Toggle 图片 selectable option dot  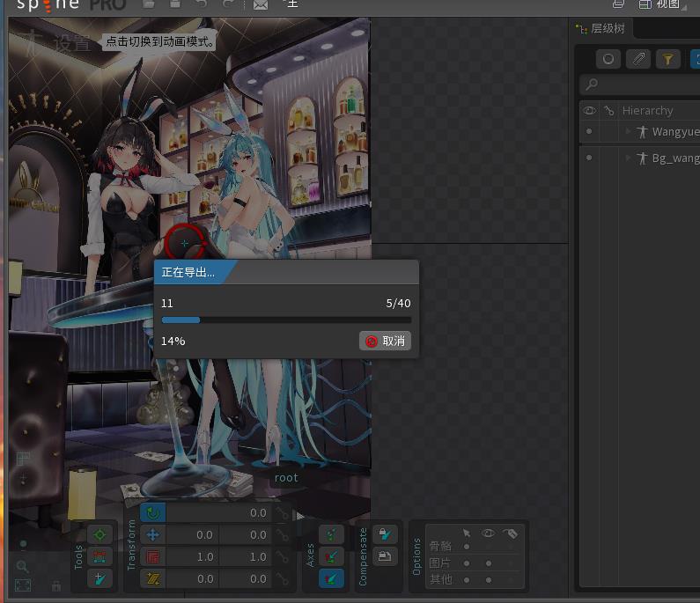click(x=467, y=563)
